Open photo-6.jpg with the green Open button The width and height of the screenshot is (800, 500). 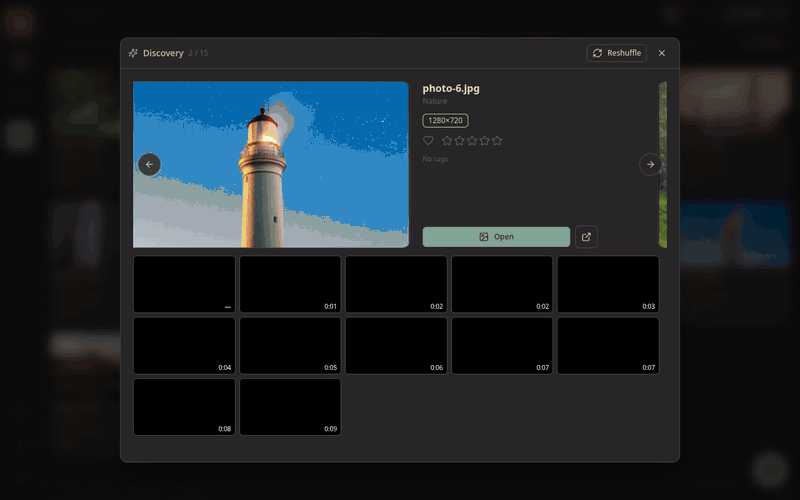click(496, 237)
